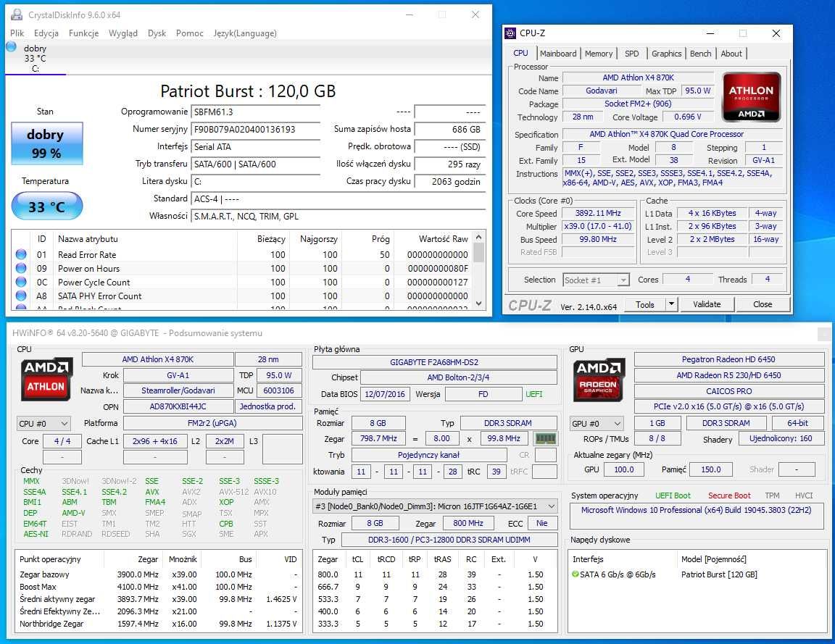Click the Tools button in CPU-Z
The height and width of the screenshot is (644, 835).
(645, 304)
